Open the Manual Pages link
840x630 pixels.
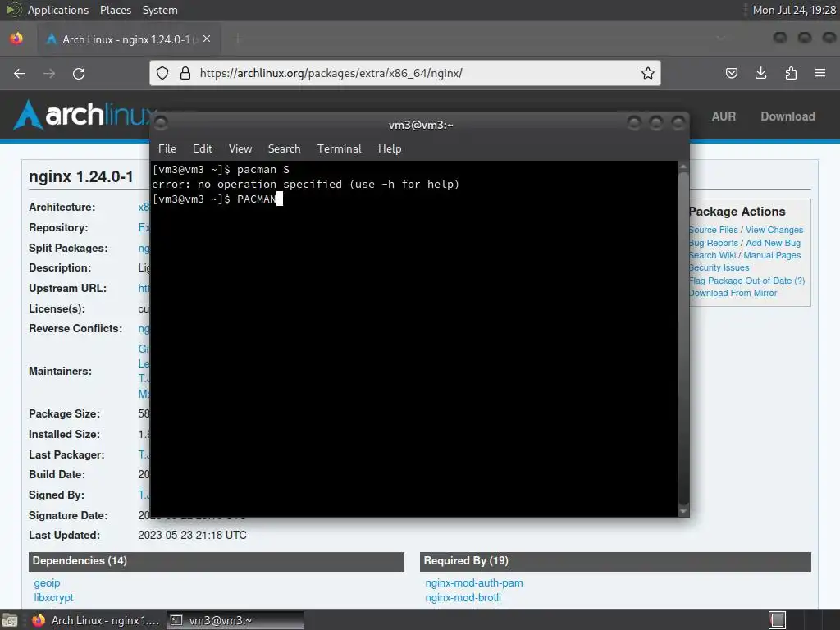pyautogui.click(x=772, y=256)
